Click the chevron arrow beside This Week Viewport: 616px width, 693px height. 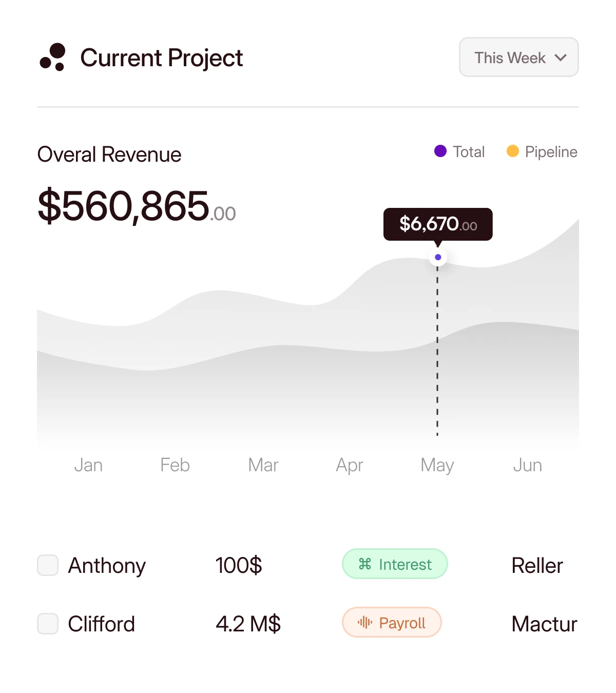point(561,57)
